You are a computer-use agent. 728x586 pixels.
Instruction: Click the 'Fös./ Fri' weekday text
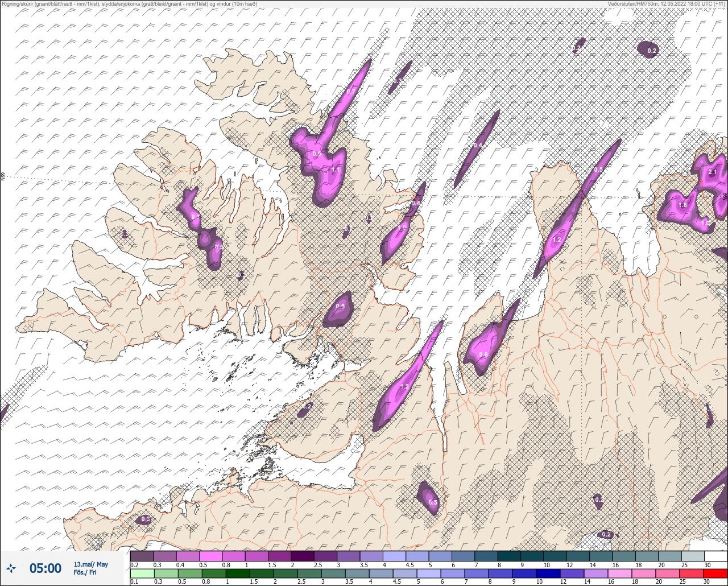point(85,573)
